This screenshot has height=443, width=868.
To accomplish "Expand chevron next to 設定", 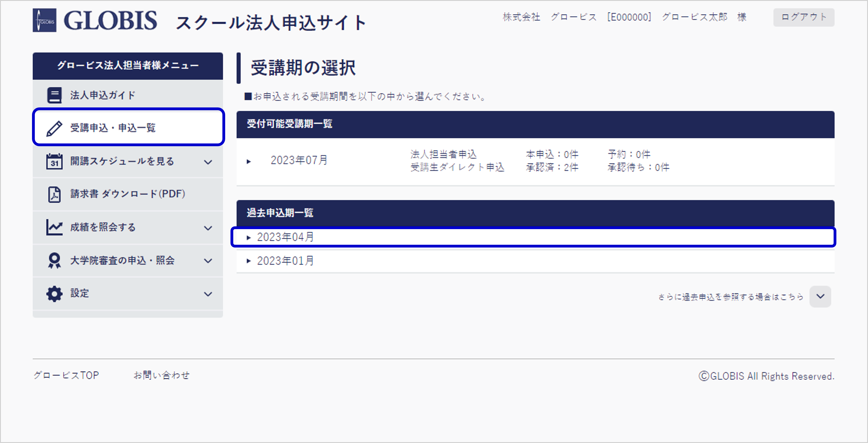I will click(x=208, y=294).
